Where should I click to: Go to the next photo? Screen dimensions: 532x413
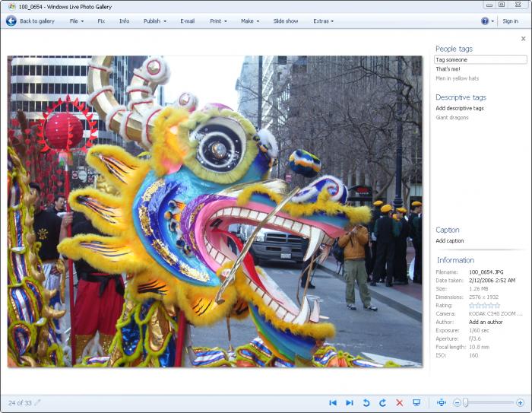click(x=349, y=402)
